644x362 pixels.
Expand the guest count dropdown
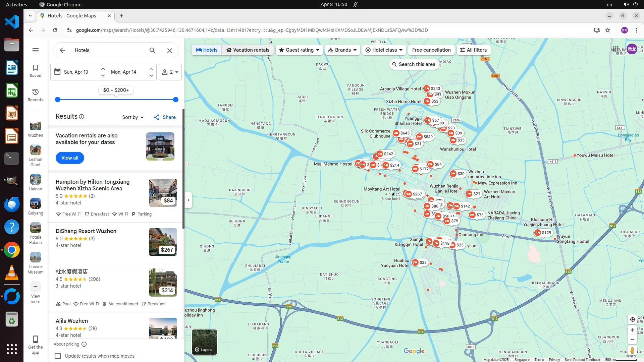[x=170, y=72]
